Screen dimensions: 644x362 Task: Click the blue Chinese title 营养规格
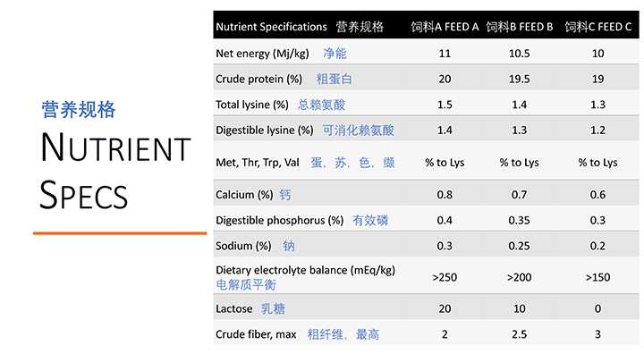pos(79,110)
